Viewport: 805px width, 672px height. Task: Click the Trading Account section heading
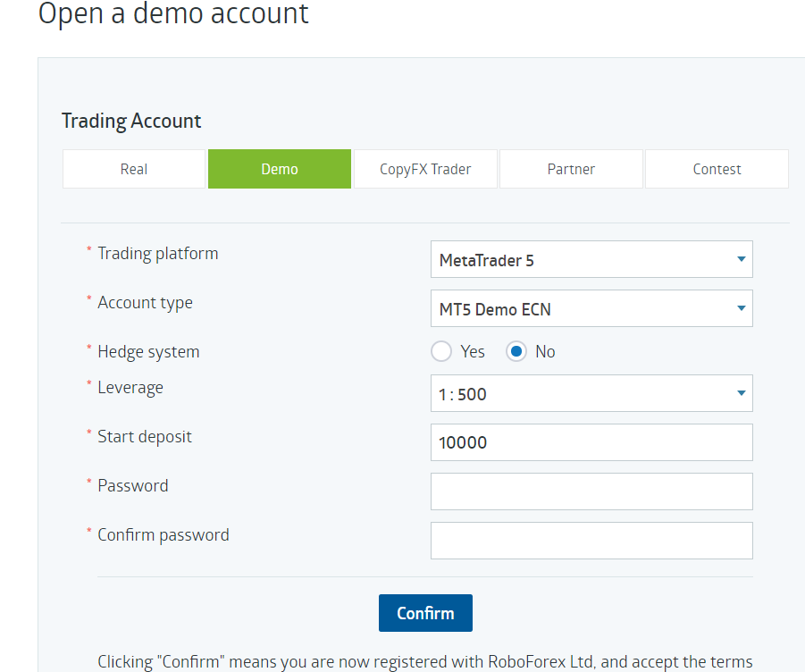[x=131, y=122]
